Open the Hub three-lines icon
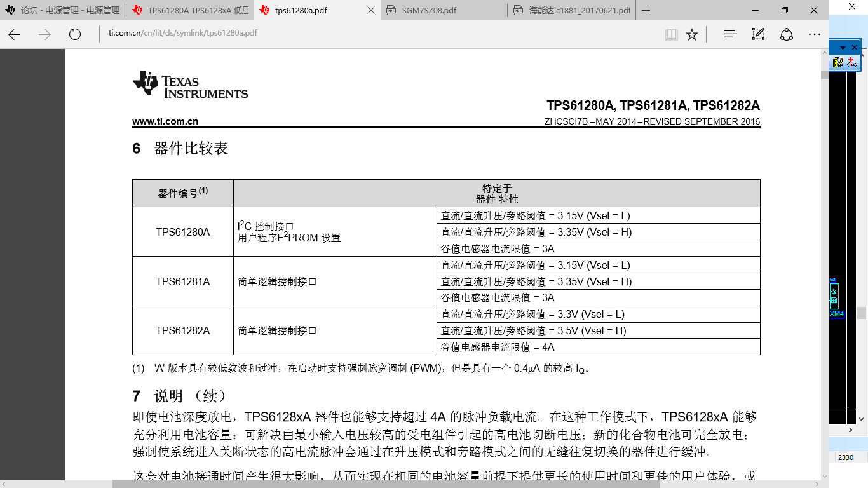This screenshot has height=488, width=868. 730,34
